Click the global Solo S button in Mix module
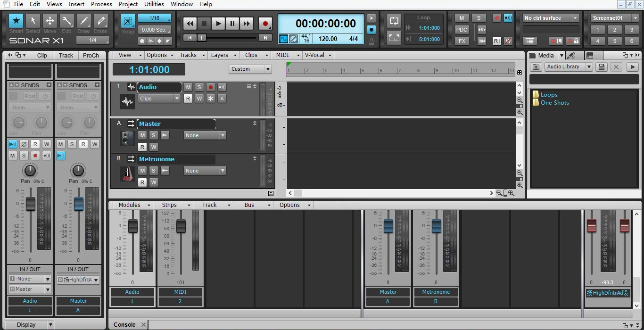644x330 pixels. 479,18
